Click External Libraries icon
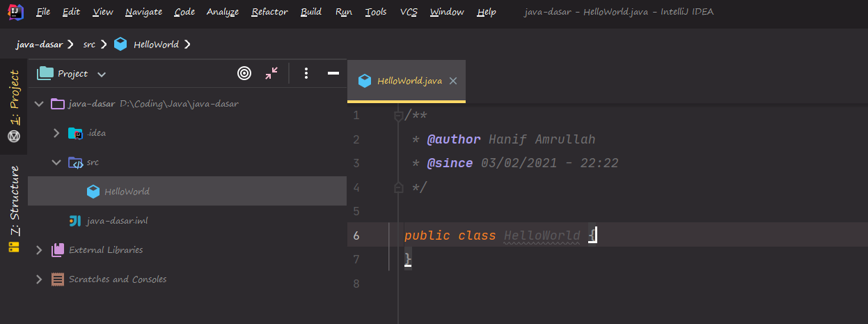This screenshot has width=868, height=324. tap(58, 250)
